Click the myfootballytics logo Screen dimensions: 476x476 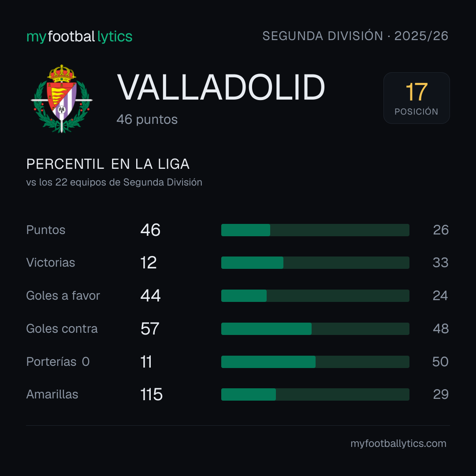click(x=79, y=37)
